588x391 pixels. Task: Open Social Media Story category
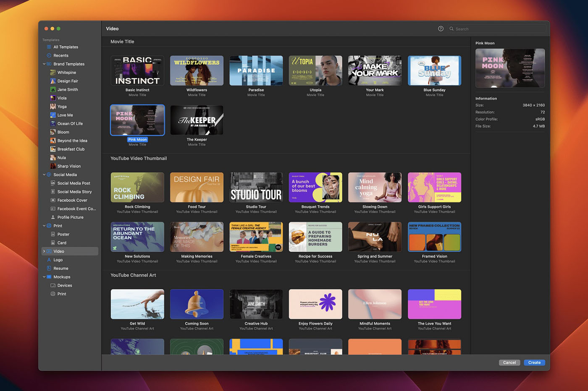pos(74,192)
